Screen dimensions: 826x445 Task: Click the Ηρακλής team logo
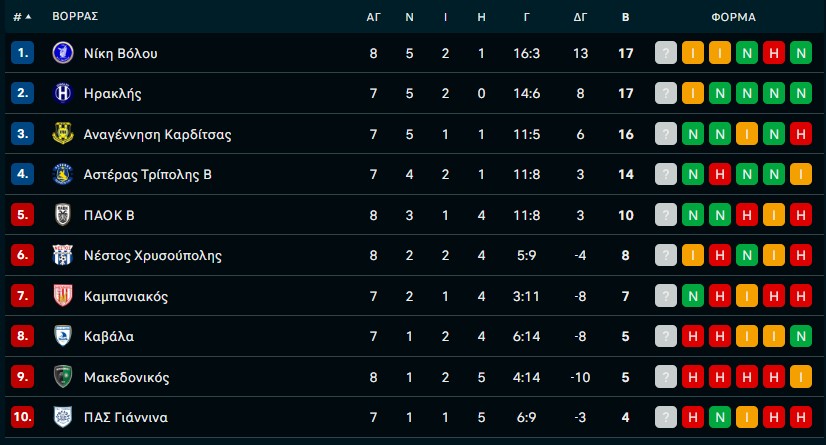pos(62,93)
